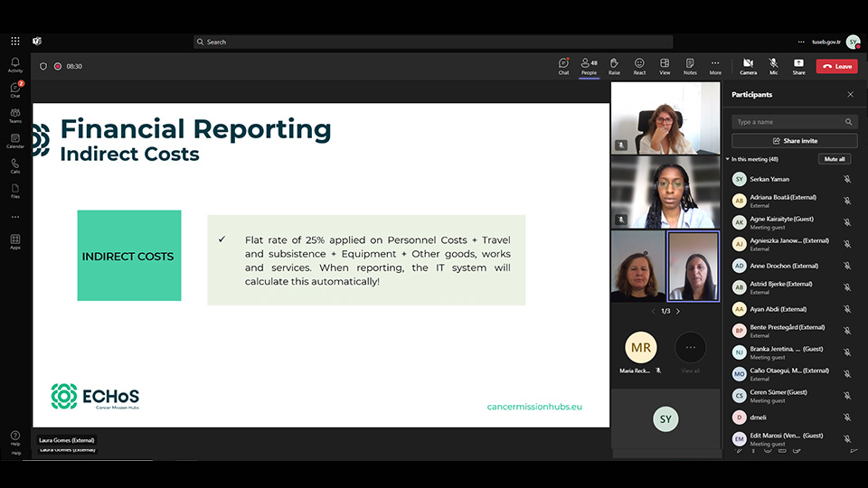Toggle mute for Adriana Boată

[x=847, y=201]
